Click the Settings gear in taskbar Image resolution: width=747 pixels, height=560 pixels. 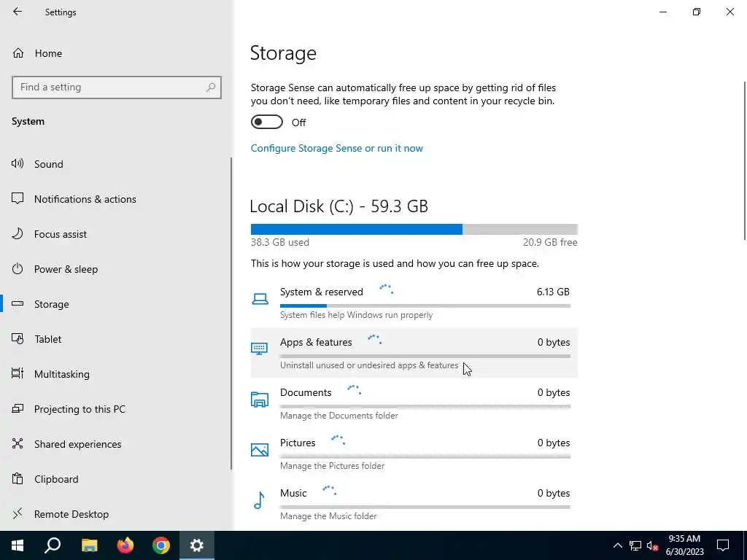(197, 545)
